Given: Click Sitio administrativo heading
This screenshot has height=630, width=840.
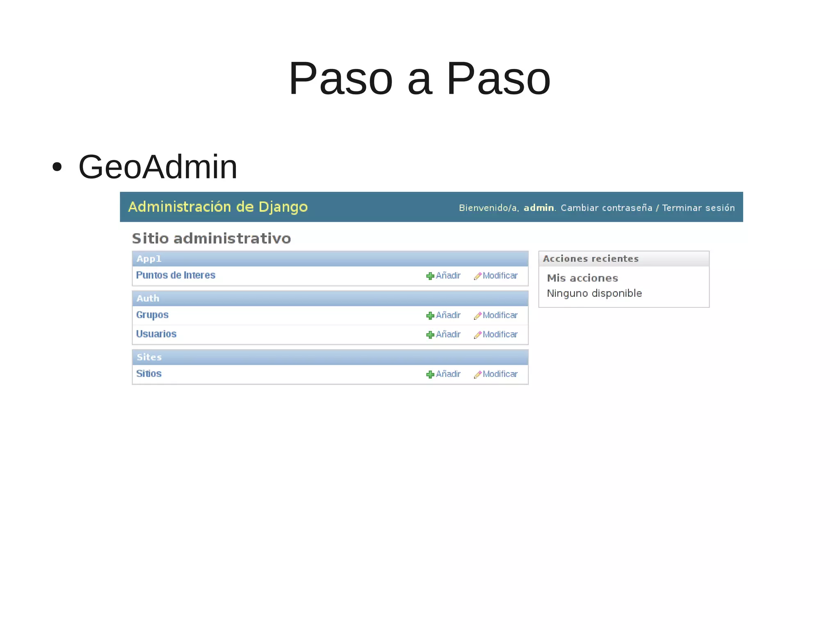Looking at the screenshot, I should point(211,238).
